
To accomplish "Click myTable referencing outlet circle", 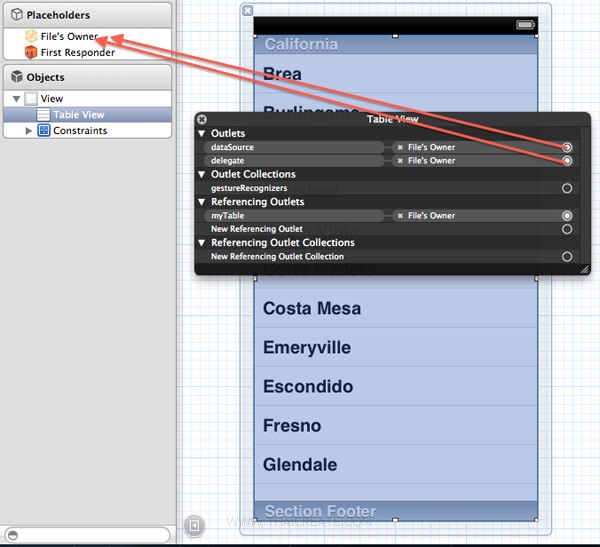I will [567, 216].
